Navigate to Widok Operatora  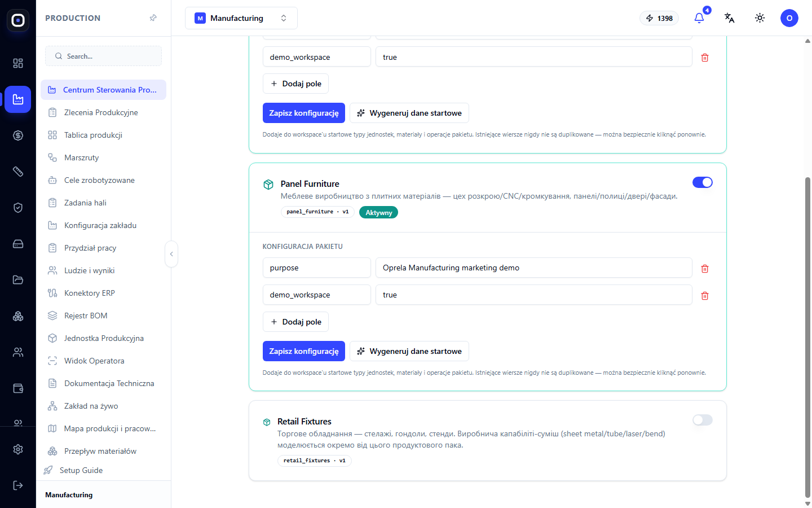click(x=103, y=361)
